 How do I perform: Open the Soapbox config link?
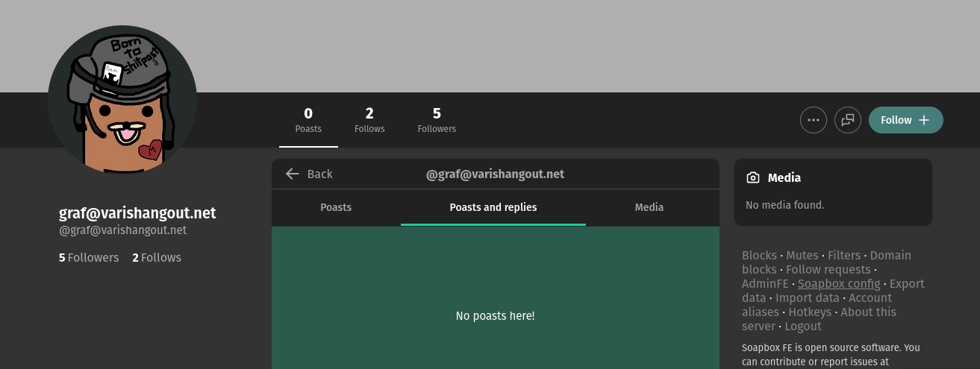click(x=838, y=283)
